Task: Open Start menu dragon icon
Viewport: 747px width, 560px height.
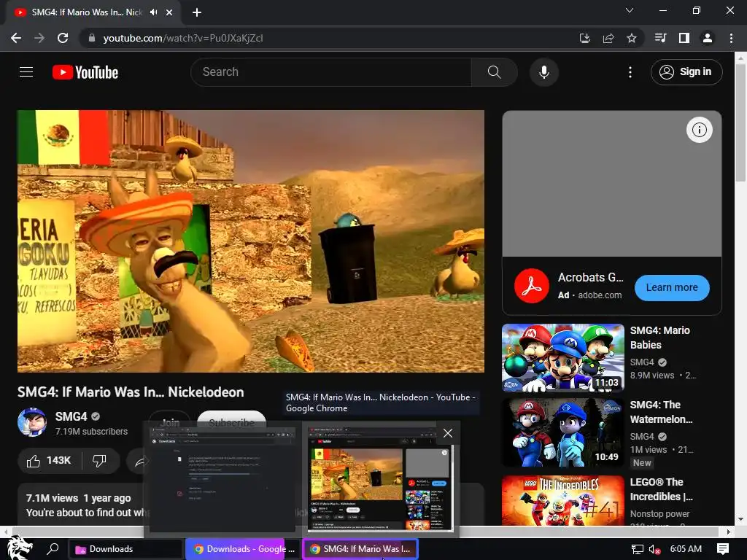Action: 19,548
